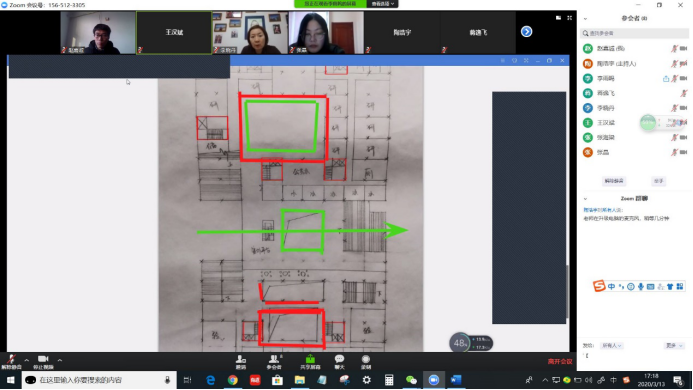Click Raise Hand button under participants list

coord(659,181)
